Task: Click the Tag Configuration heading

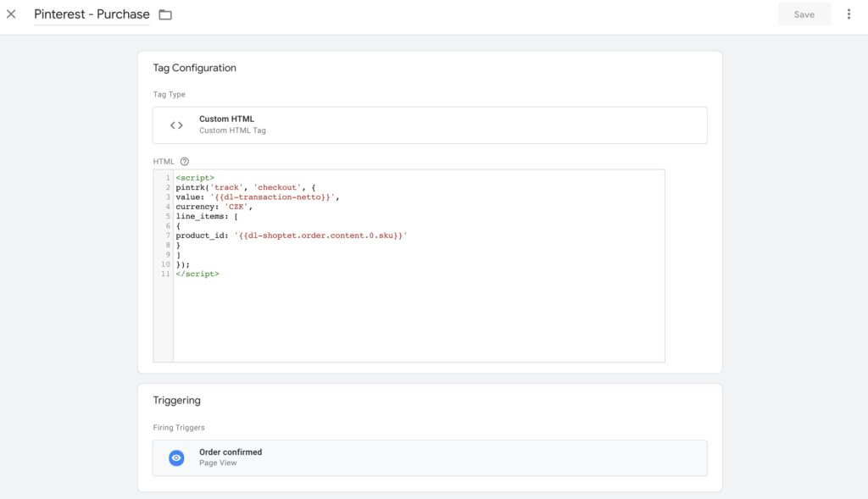Action: click(194, 68)
